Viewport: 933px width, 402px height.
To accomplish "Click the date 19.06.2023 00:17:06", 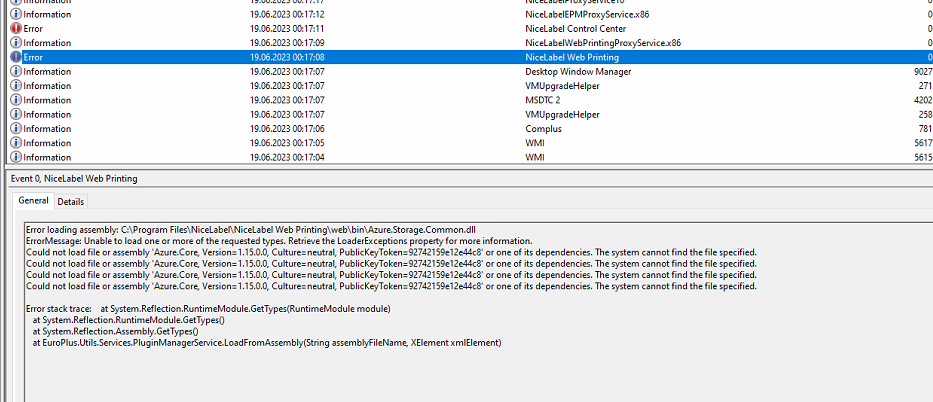I will click(287, 128).
